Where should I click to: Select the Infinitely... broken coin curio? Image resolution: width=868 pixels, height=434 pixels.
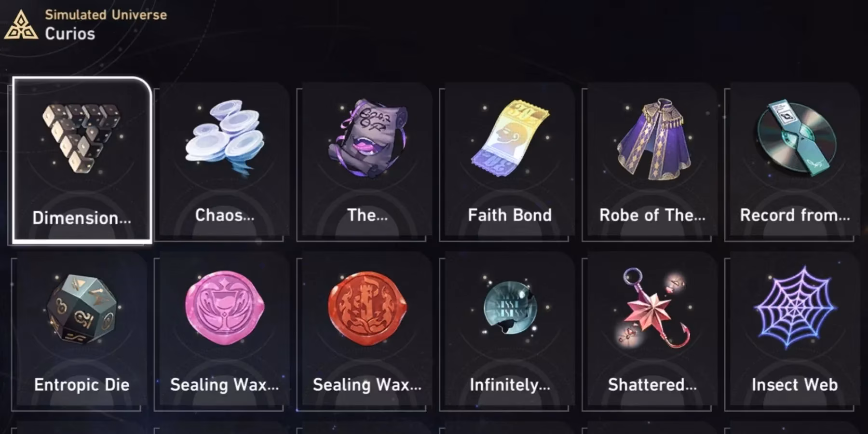coord(510,332)
